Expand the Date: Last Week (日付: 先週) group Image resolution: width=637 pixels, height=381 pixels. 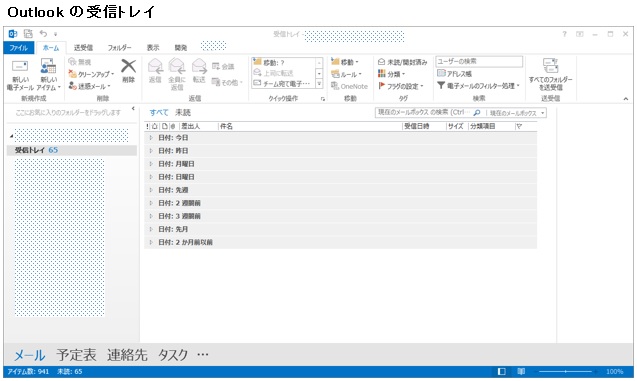point(151,190)
